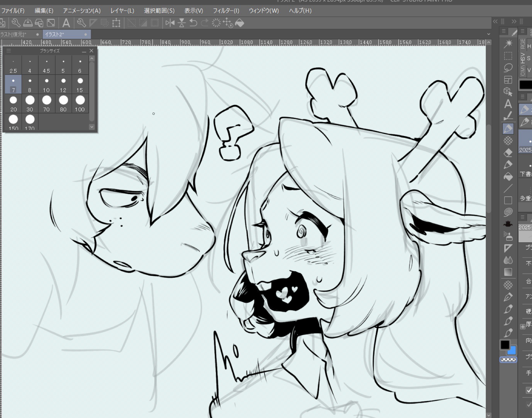
Task: Open the アニメーション(A) menu
Action: click(82, 11)
